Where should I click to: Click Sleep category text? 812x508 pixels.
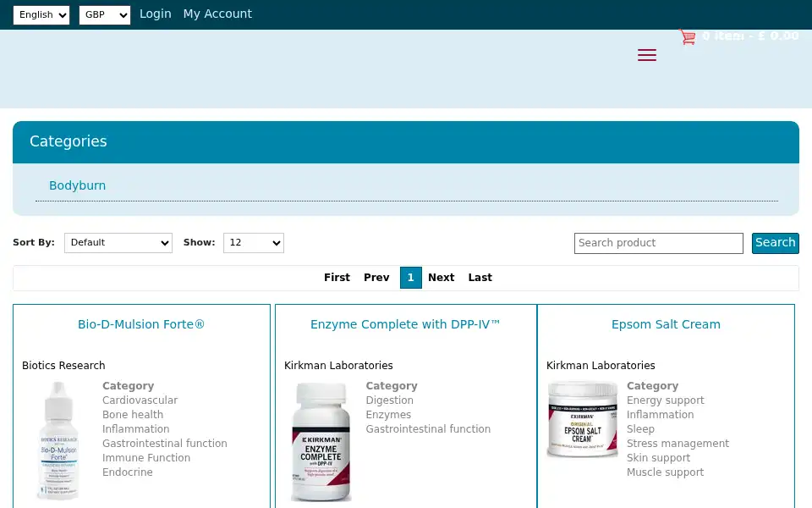[640, 429]
